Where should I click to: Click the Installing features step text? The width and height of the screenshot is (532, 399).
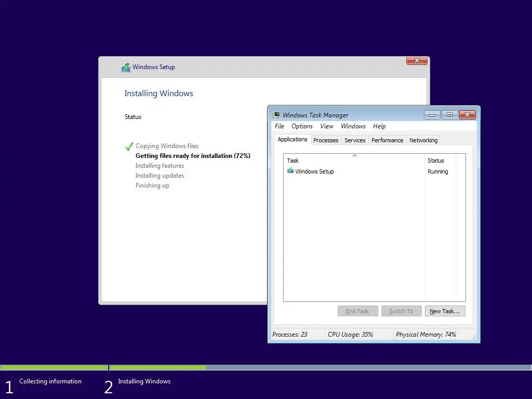tap(159, 166)
